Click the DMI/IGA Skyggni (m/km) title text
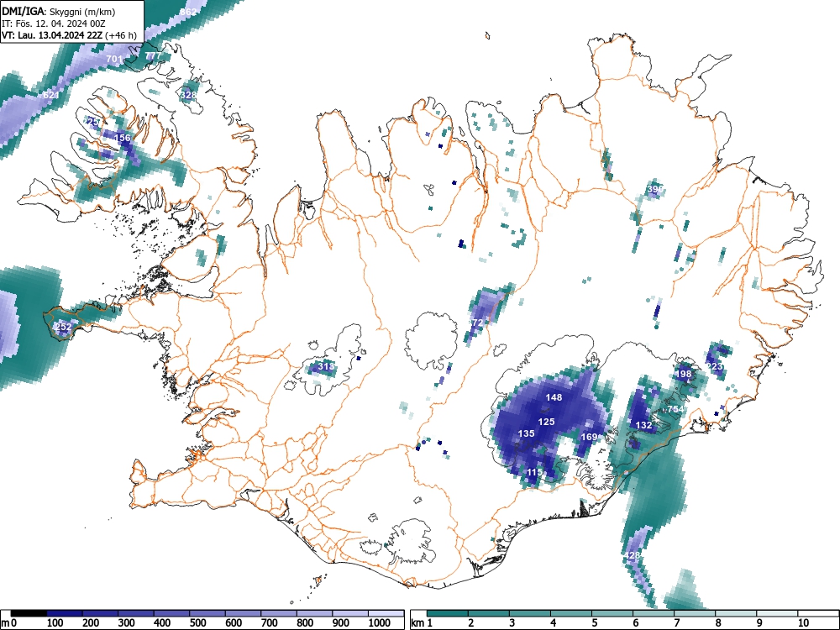840x630 pixels. click(59, 11)
